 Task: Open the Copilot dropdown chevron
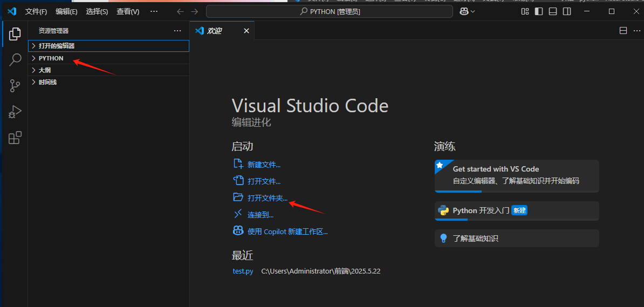point(472,11)
